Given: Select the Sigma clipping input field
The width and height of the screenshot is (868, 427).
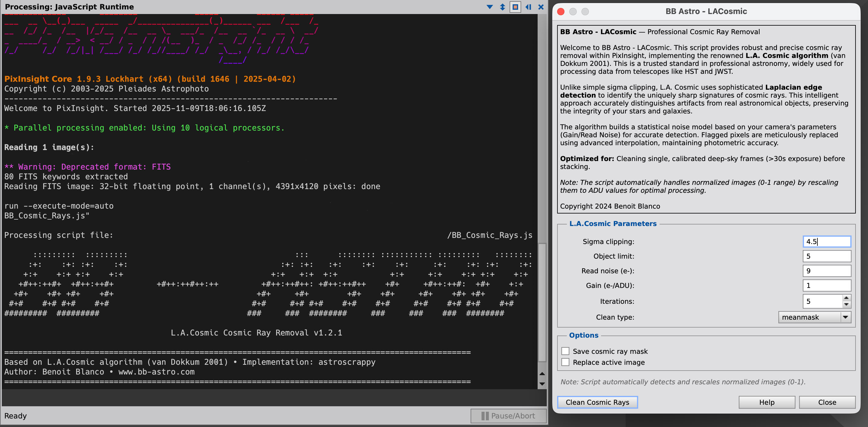Looking at the screenshot, I should tap(827, 241).
